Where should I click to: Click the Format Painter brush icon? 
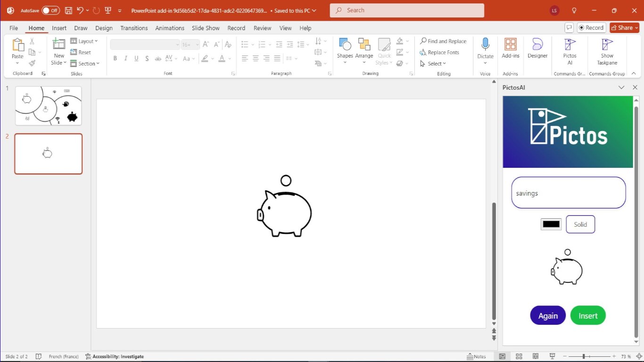tap(32, 63)
